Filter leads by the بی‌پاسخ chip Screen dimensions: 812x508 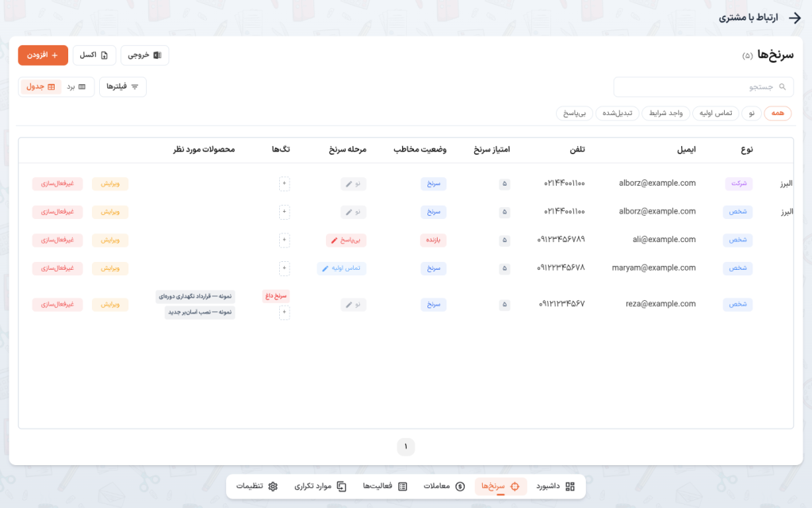574,113
